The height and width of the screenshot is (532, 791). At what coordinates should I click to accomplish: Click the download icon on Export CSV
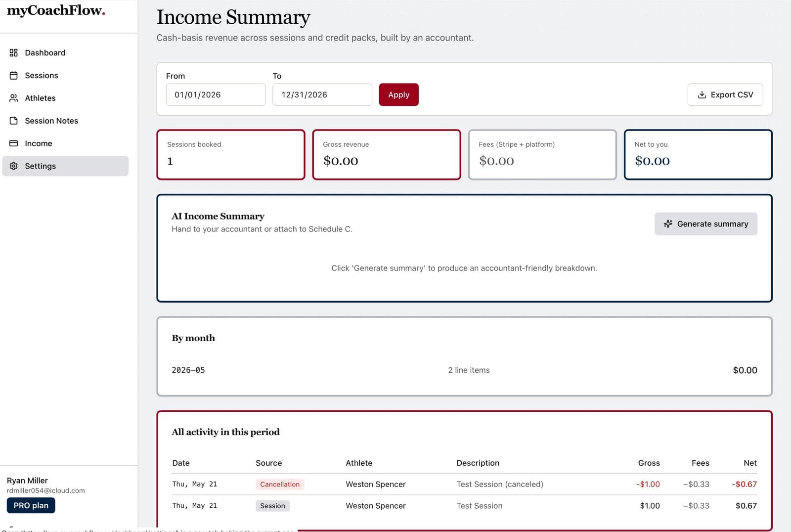(x=702, y=95)
